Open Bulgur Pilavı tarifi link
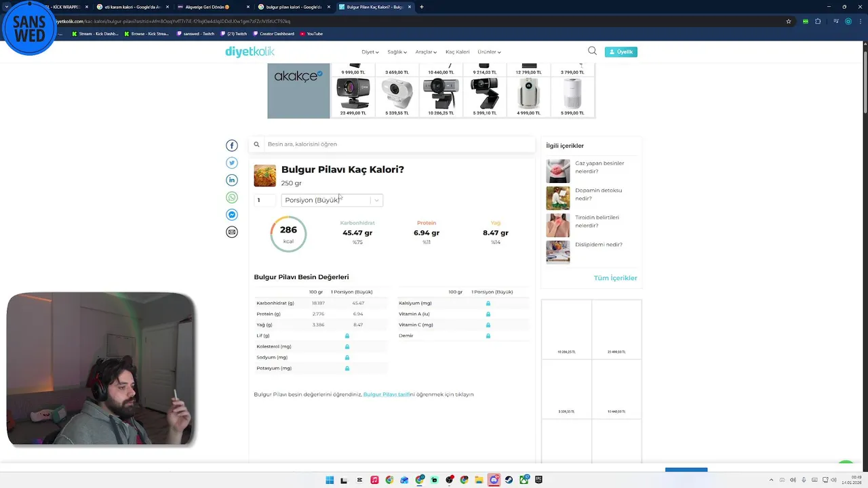 tap(387, 394)
